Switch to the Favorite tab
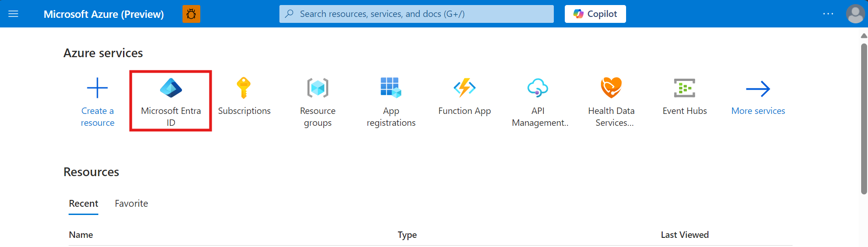Screen dimensions: 868x247 click(131, 204)
